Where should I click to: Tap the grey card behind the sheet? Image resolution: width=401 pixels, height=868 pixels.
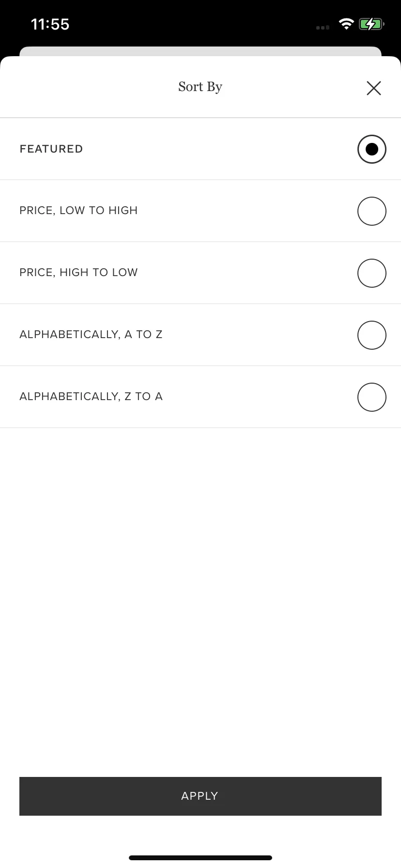click(x=200, y=51)
